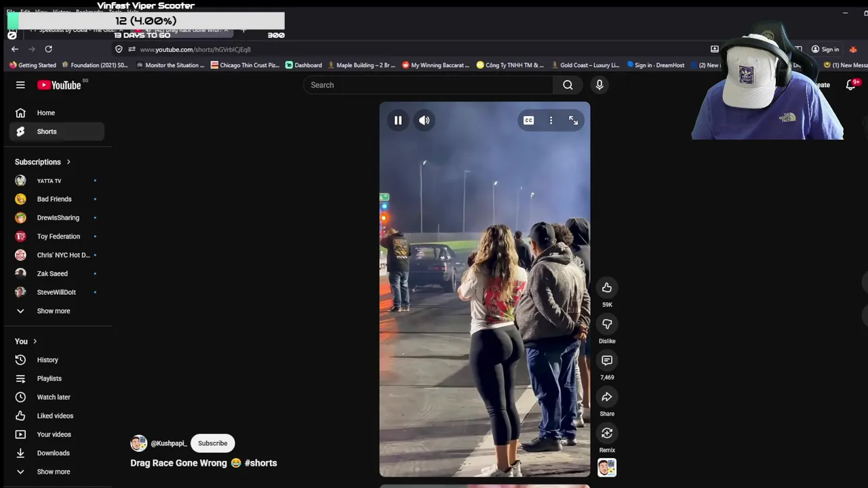The width and height of the screenshot is (868, 488).
Task: Expand Show more under You section
Action: [x=57, y=472]
